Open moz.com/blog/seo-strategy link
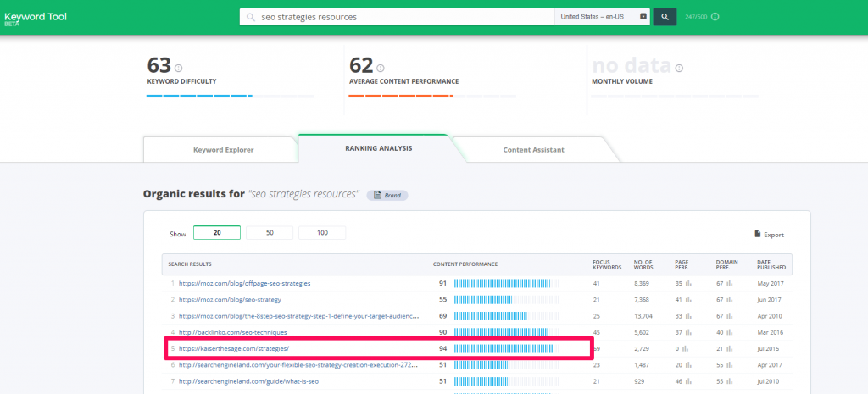 [x=230, y=299]
